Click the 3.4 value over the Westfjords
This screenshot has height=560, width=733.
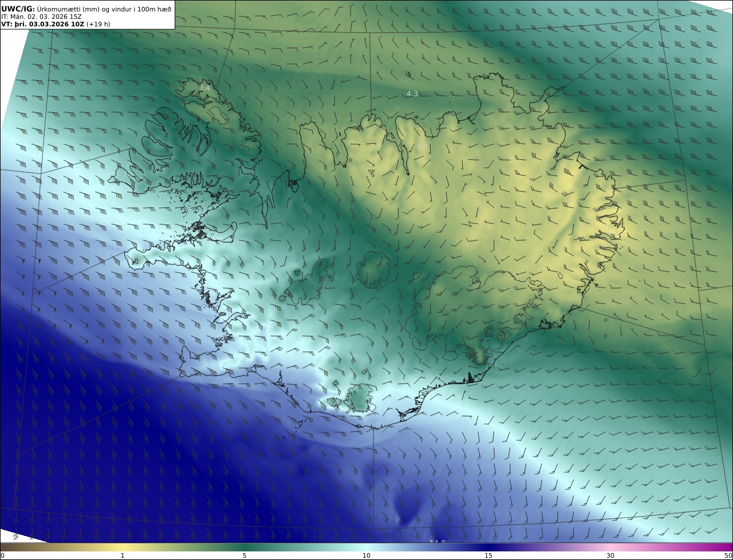click(x=204, y=88)
